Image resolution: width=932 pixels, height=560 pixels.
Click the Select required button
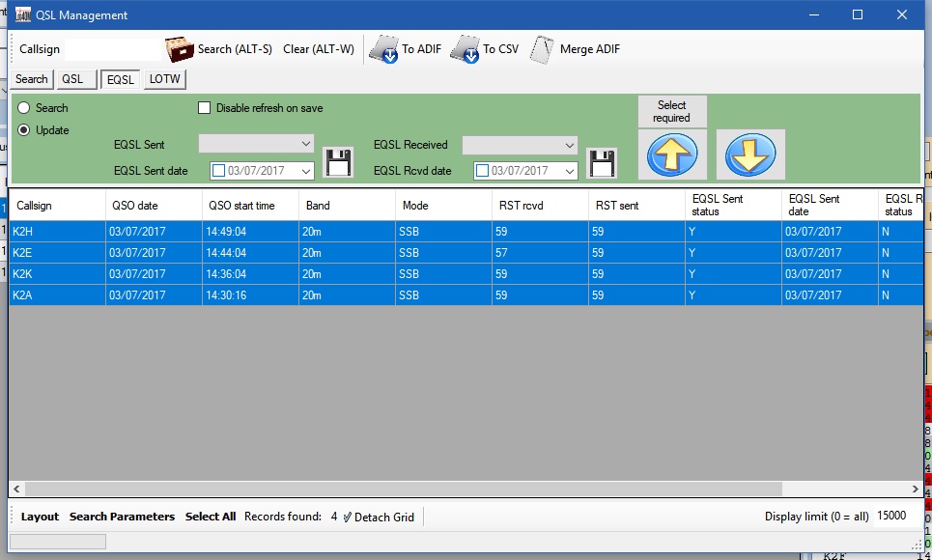(x=672, y=111)
